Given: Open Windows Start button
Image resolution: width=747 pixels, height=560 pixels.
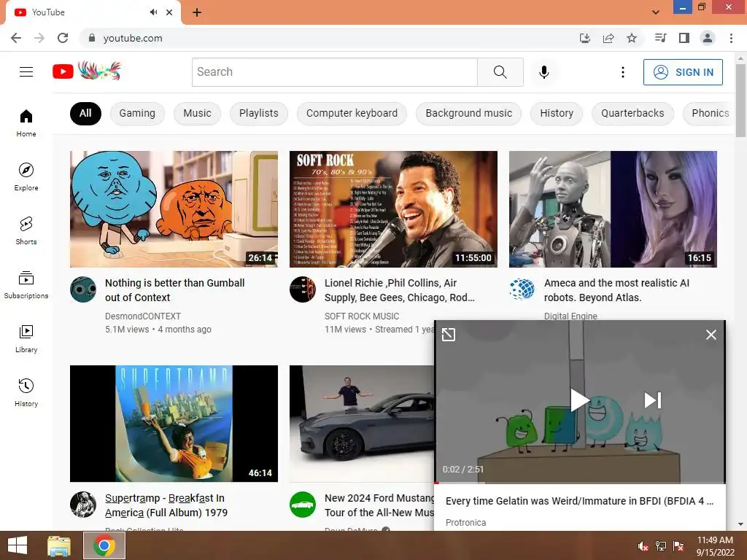Looking at the screenshot, I should click(18, 545).
